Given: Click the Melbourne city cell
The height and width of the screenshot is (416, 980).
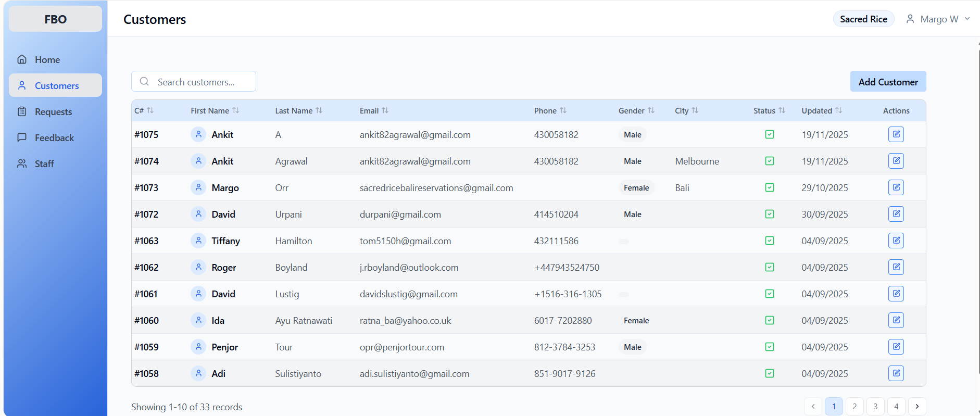Looking at the screenshot, I should click(x=697, y=161).
